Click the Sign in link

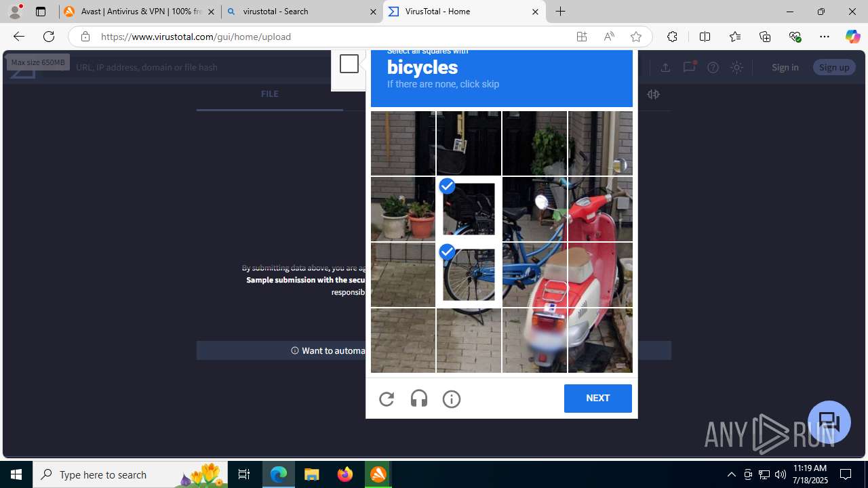785,67
